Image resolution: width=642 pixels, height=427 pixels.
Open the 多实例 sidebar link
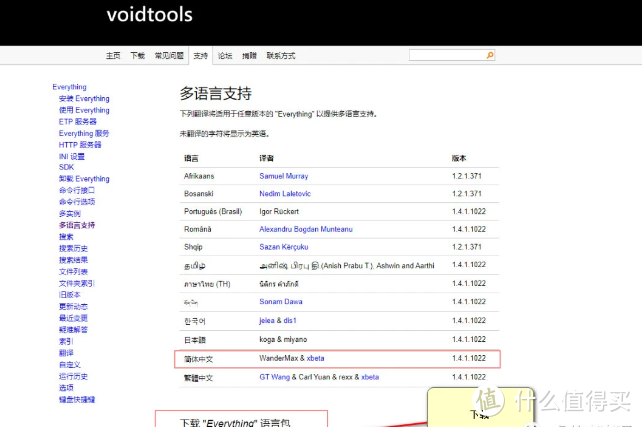click(x=70, y=214)
